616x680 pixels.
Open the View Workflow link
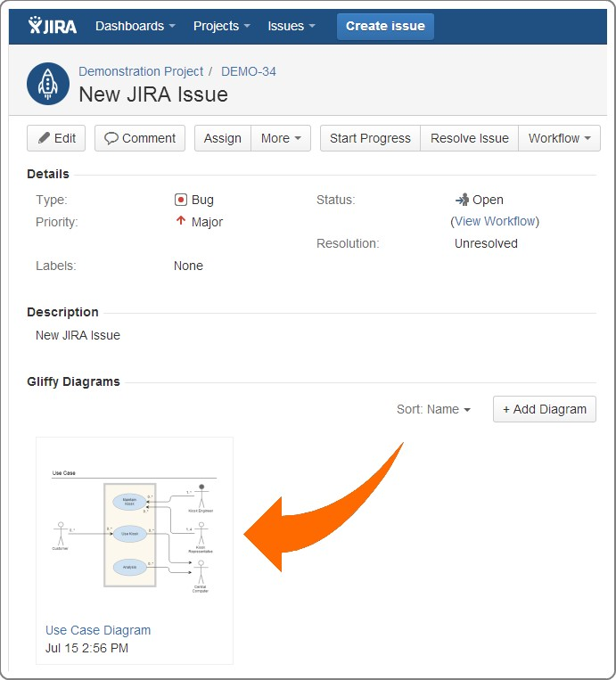point(495,221)
